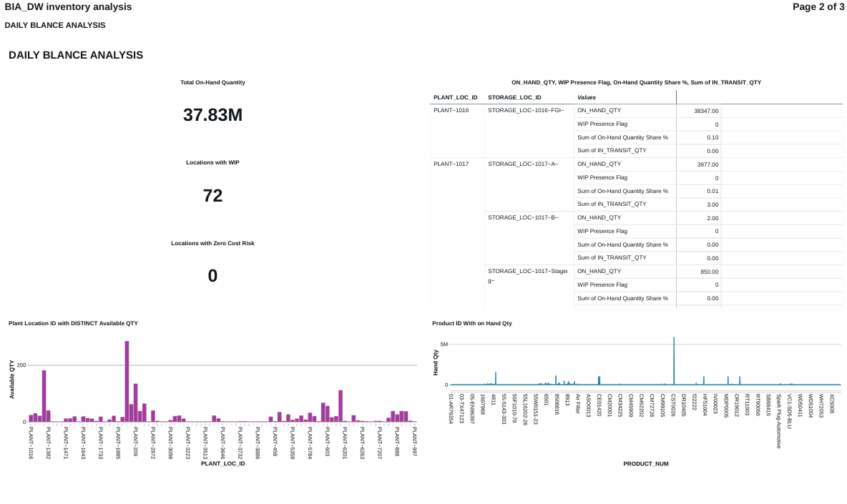Click the Locations with Zero Cost Risk value
847x504 pixels.
(212, 276)
